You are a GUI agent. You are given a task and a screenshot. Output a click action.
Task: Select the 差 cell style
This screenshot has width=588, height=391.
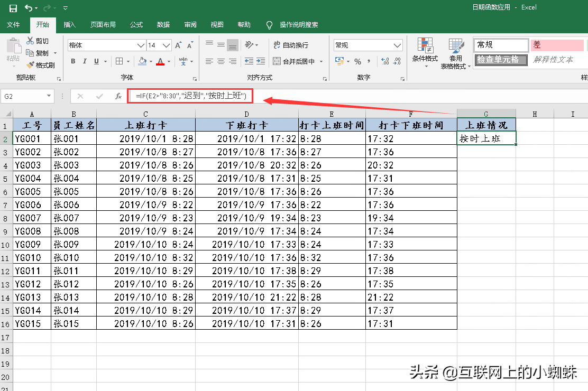557,45
